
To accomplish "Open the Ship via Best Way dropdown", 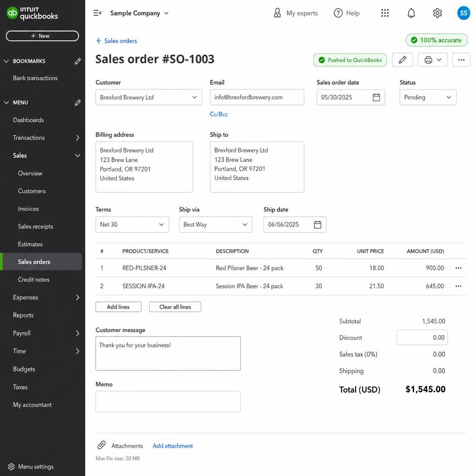I will (x=216, y=225).
